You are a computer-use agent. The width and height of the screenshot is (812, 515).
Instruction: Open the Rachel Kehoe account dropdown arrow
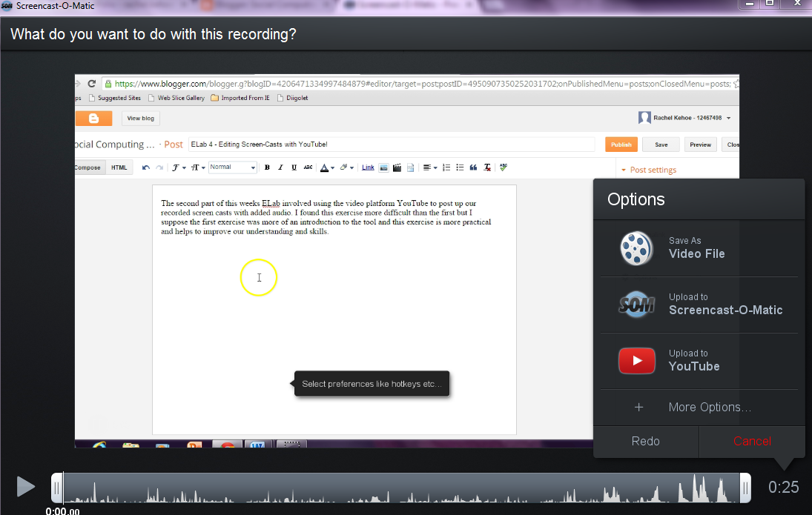pos(729,119)
